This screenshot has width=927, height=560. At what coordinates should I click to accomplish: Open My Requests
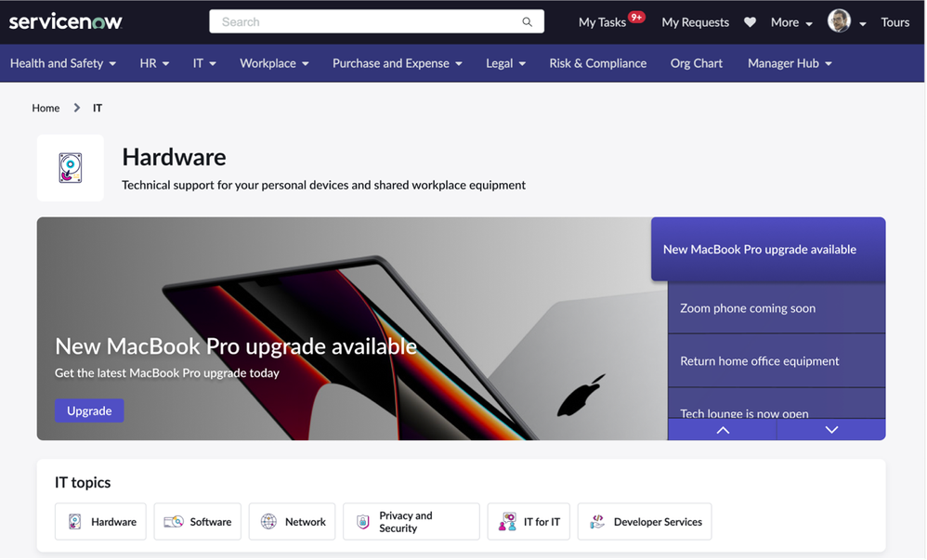(x=695, y=22)
